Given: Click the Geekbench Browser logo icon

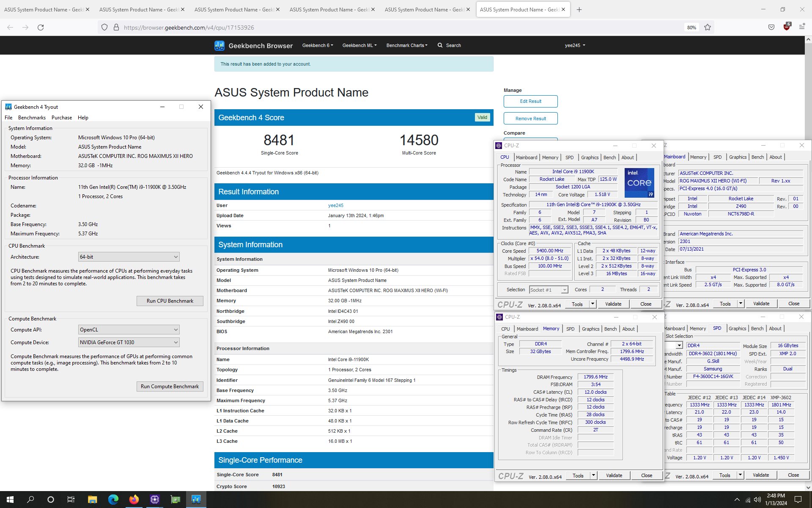Looking at the screenshot, I should tap(219, 45).
